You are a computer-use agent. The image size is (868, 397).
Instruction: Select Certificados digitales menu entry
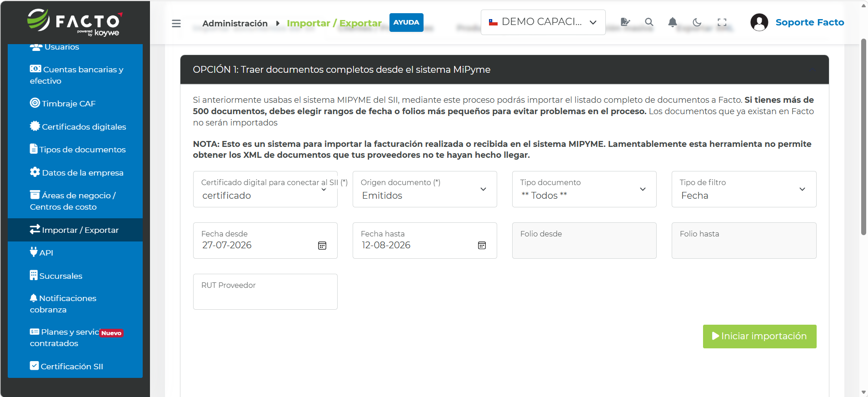pyautogui.click(x=75, y=127)
